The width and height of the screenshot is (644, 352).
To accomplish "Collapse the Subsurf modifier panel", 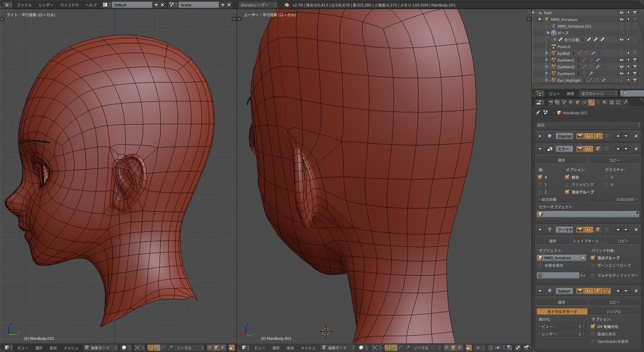I will (540, 291).
